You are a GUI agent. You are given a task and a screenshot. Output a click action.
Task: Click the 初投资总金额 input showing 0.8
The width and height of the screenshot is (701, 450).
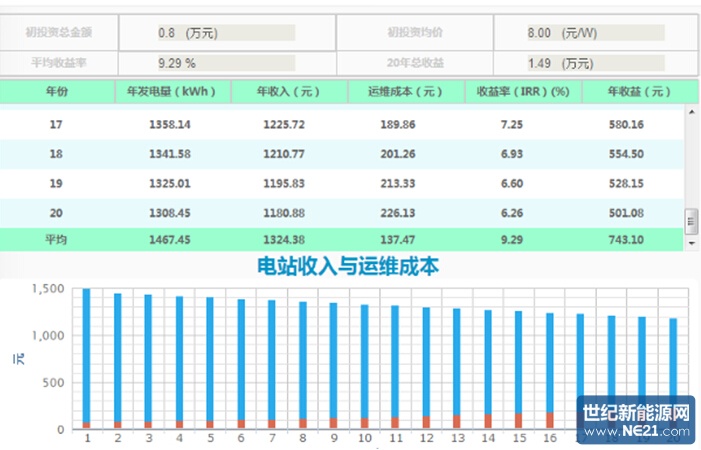pyautogui.click(x=226, y=32)
